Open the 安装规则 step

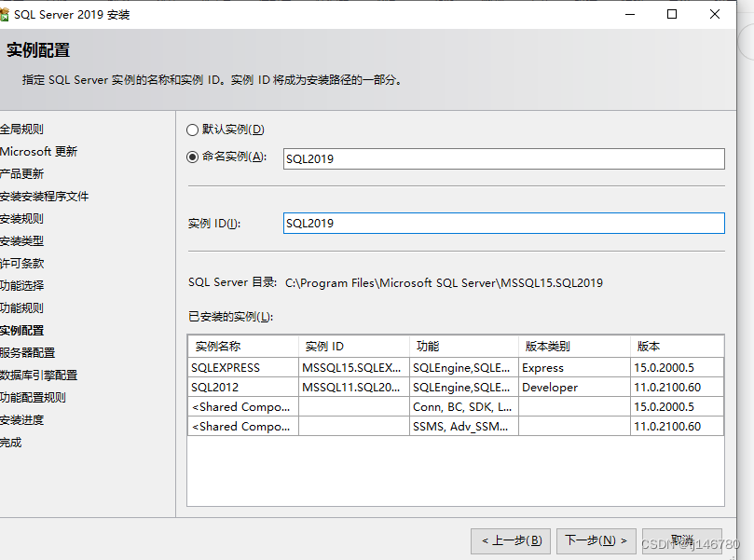[x=21, y=219]
